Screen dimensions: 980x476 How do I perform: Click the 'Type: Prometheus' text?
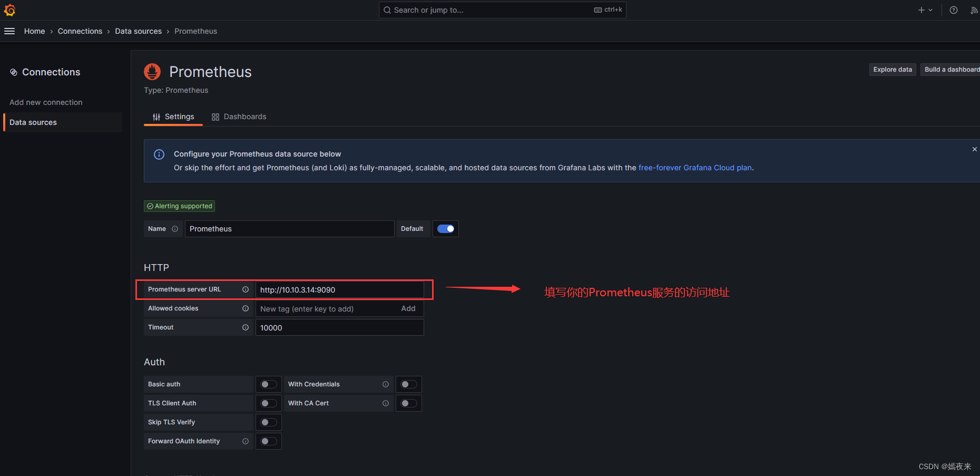[x=176, y=90]
